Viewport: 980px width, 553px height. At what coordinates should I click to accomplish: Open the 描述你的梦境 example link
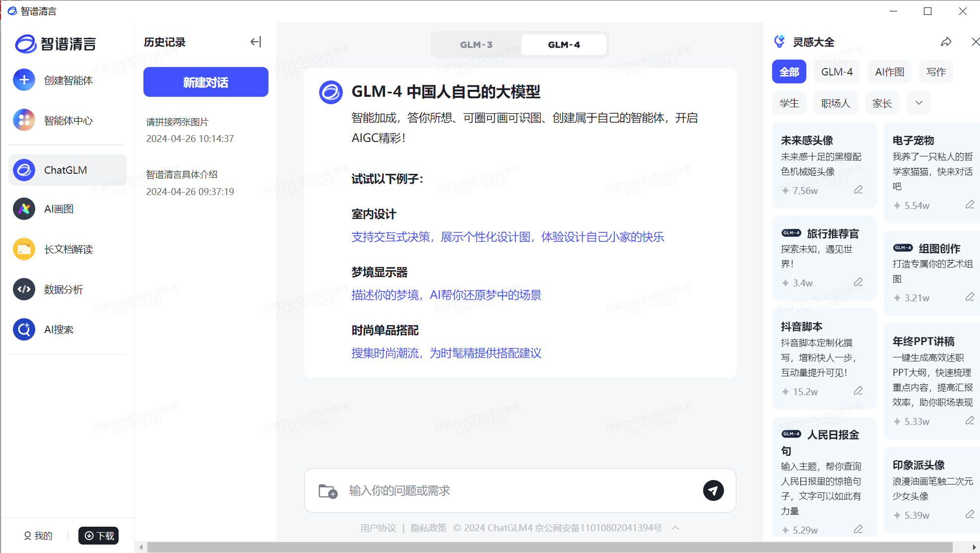[x=446, y=295]
